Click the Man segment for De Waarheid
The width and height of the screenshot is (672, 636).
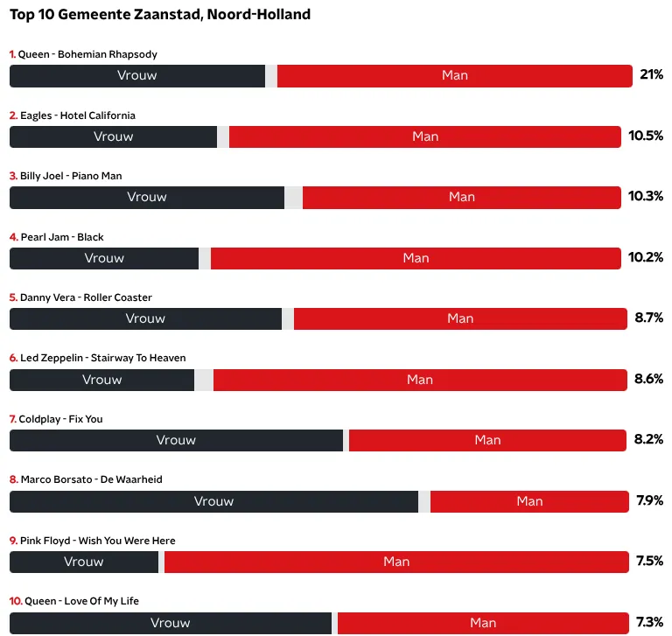(x=529, y=501)
